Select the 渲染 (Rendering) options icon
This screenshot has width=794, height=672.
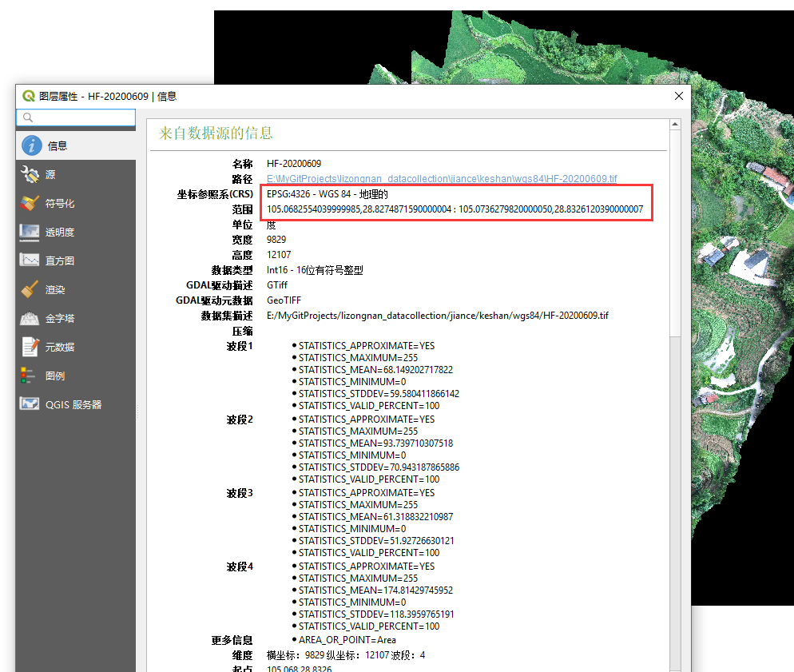(x=30, y=288)
